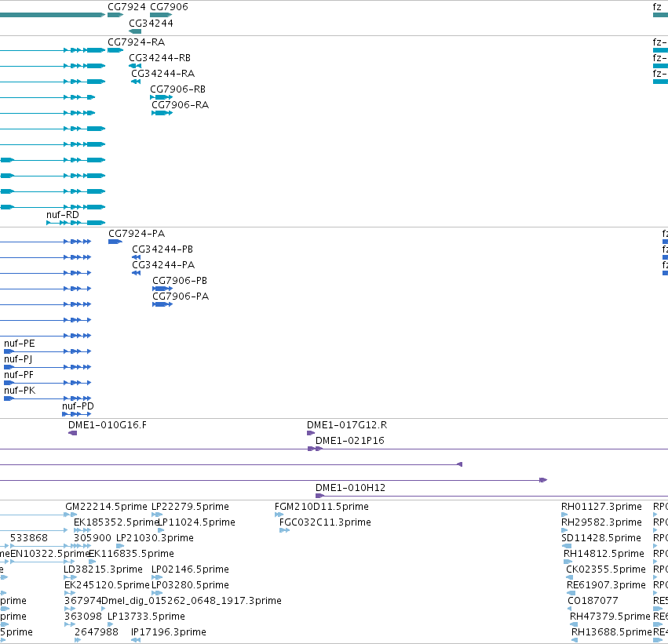Click the CG7906 gene label

[169, 7]
